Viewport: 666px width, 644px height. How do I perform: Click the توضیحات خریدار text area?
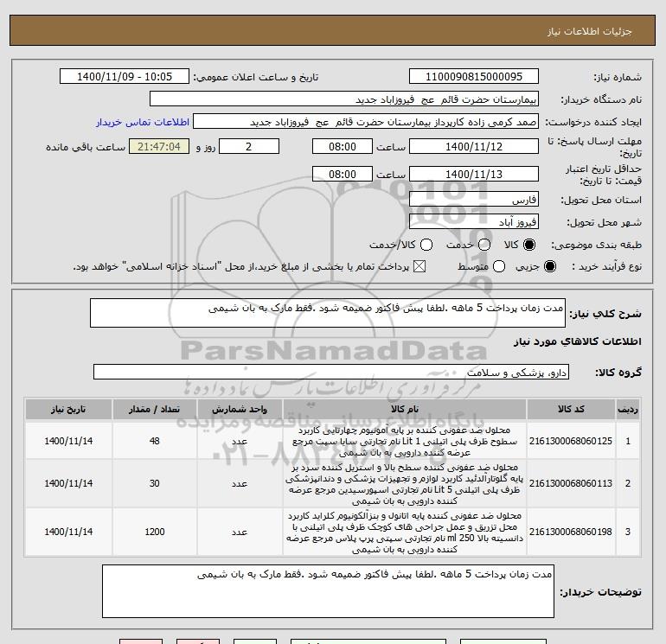pos(328,591)
